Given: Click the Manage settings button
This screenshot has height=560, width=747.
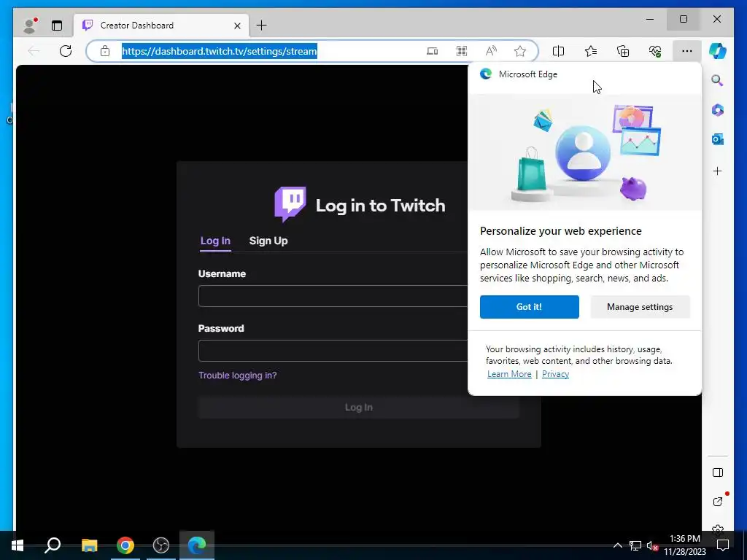Looking at the screenshot, I should pyautogui.click(x=640, y=307).
